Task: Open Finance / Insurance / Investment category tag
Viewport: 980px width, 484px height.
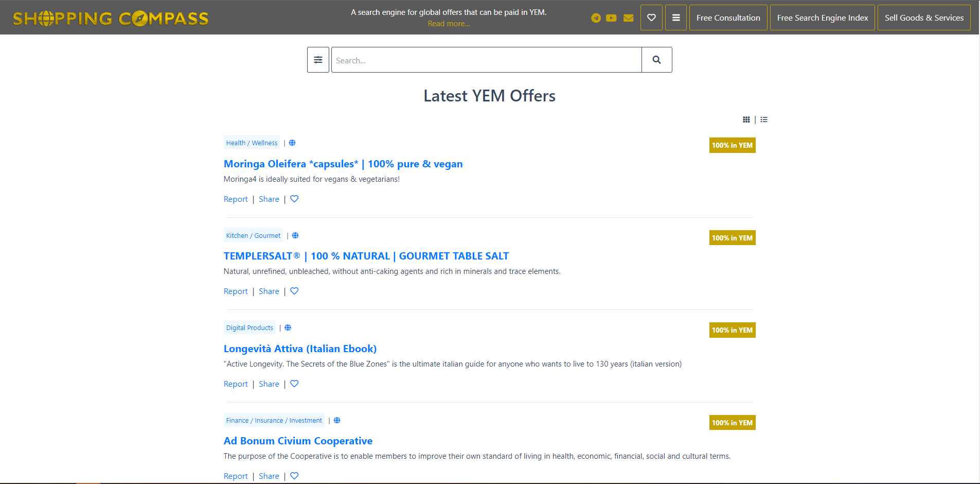Action: [274, 420]
